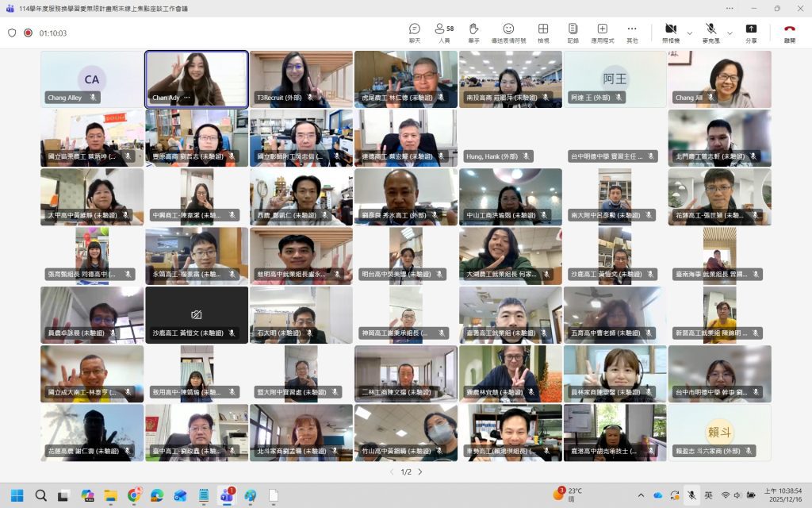Screen dimensions: 812x508
Task: Unmute the microphone (麥克風)
Action: pos(710,33)
